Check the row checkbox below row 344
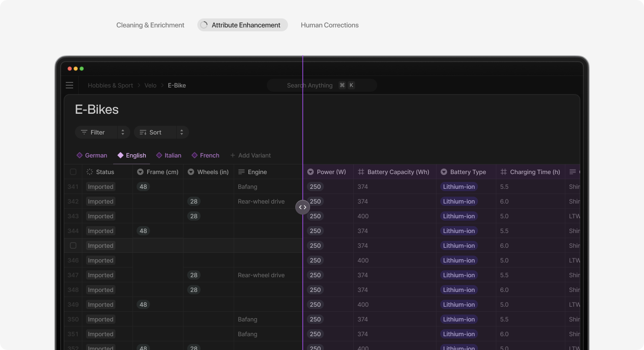 coord(73,245)
